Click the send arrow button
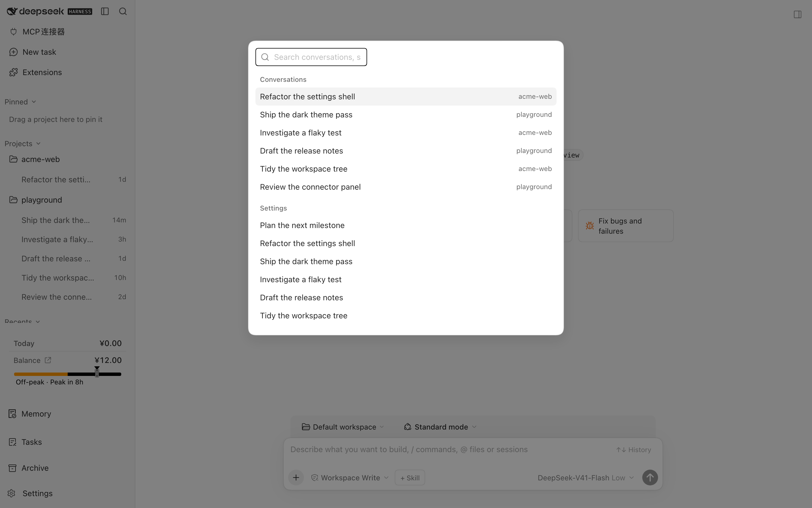 tap(650, 478)
